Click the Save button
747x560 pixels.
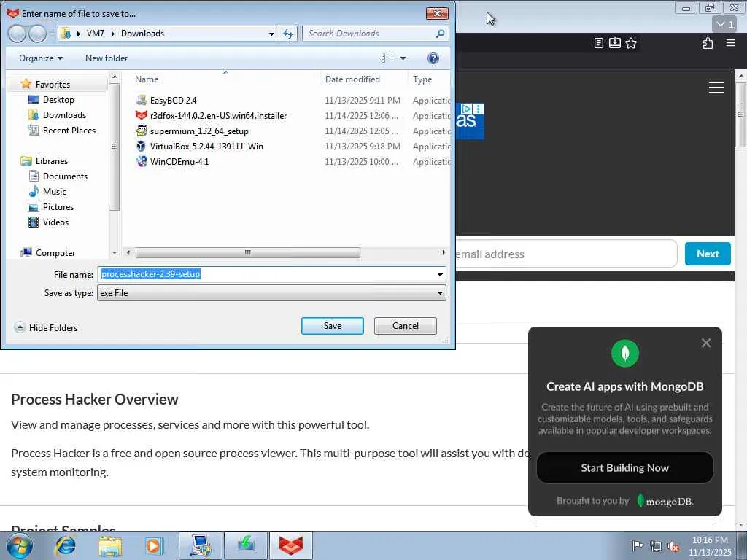pos(333,326)
